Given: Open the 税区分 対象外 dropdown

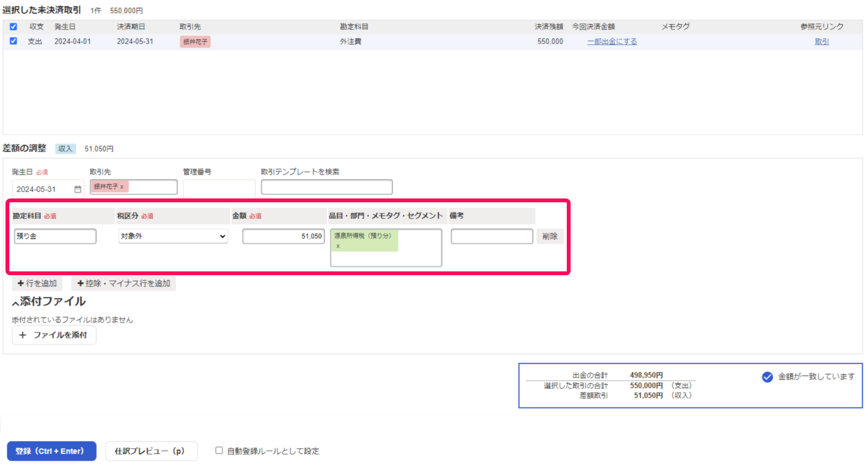Looking at the screenshot, I should [x=173, y=236].
